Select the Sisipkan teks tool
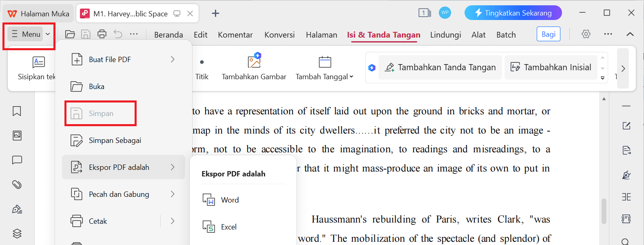The width and height of the screenshot is (644, 245). (37, 68)
